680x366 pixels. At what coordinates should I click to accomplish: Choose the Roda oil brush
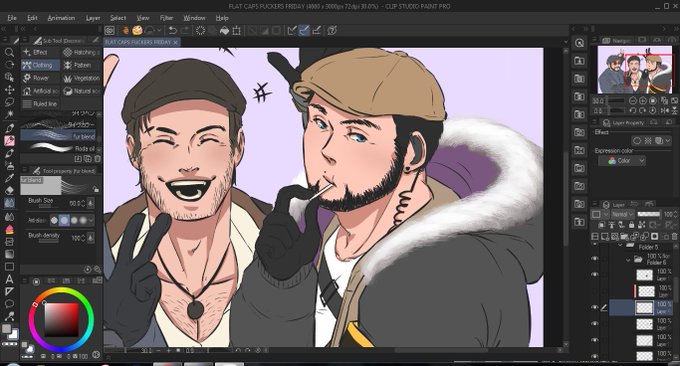pos(58,148)
